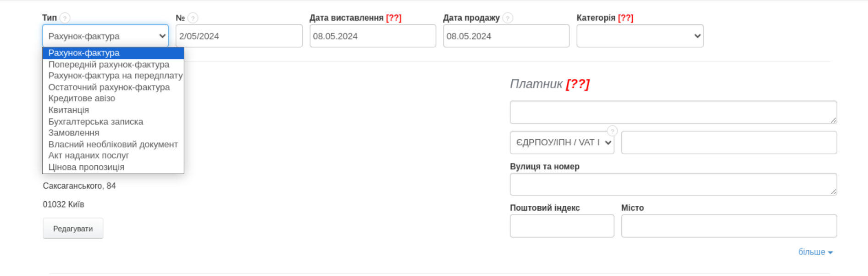Click the Редагувати button

point(73,229)
